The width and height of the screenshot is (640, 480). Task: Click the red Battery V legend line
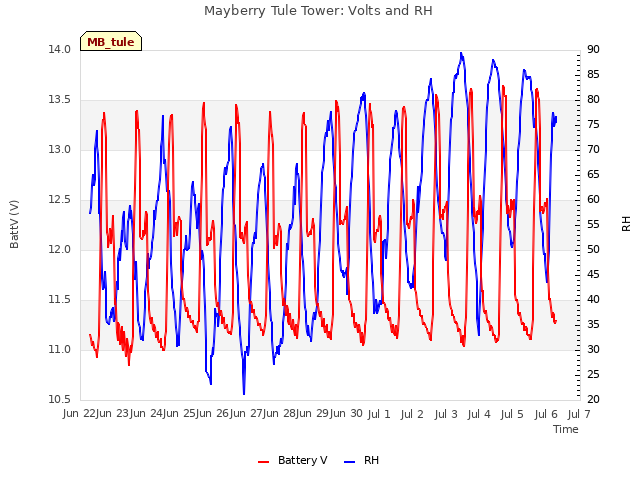264,462
